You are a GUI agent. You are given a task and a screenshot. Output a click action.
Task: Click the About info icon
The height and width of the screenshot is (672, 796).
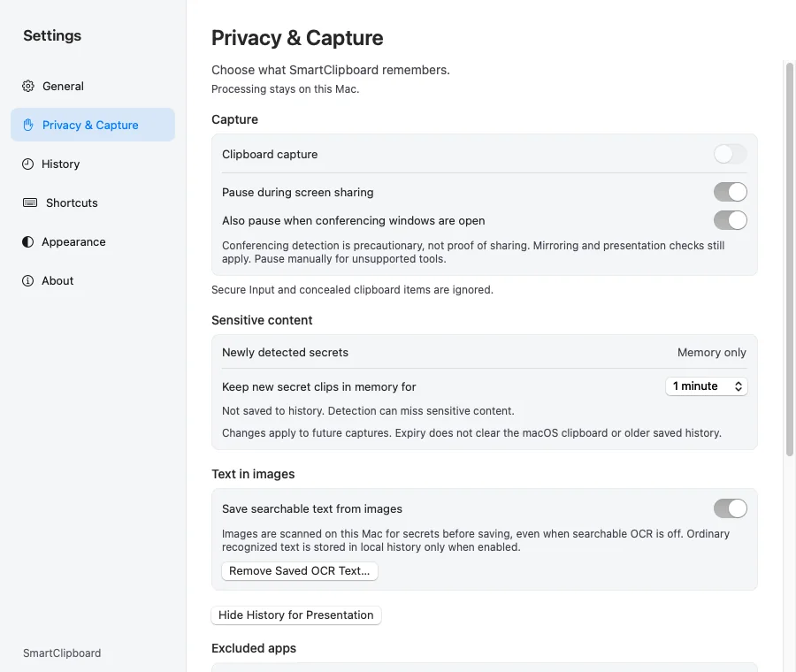(28, 280)
